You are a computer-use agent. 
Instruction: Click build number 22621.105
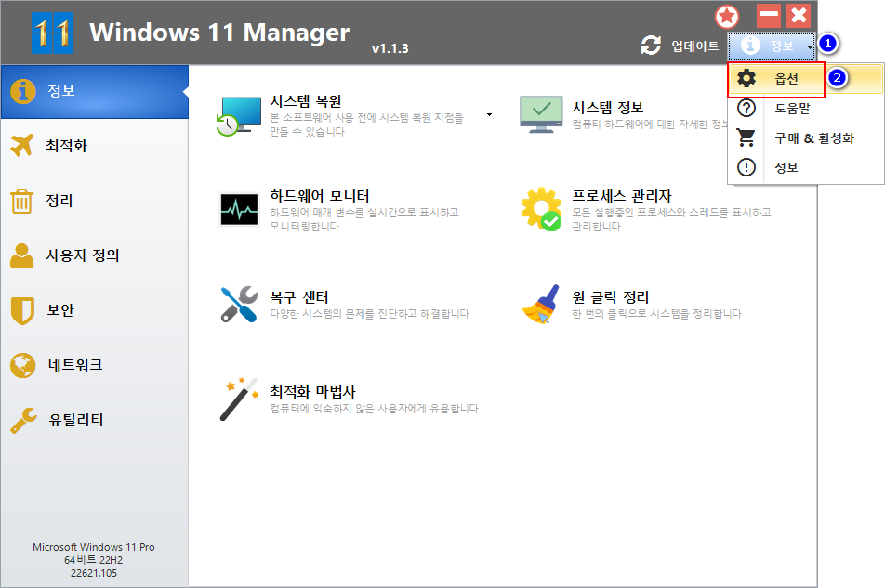coord(94,573)
